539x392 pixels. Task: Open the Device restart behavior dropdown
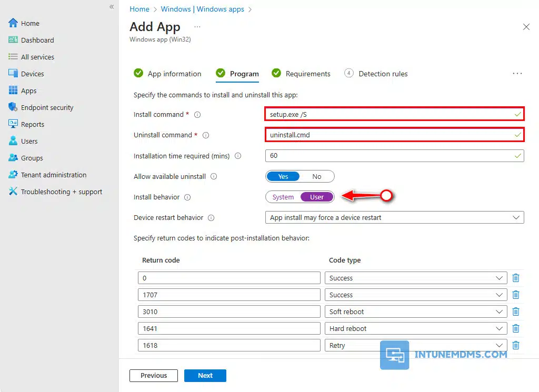[394, 218]
